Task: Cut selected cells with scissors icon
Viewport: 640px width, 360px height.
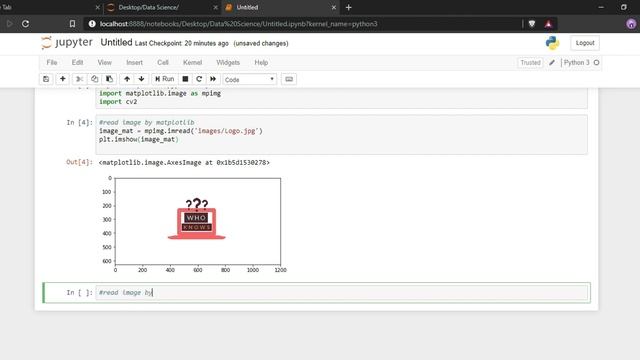Action: [x=80, y=79]
